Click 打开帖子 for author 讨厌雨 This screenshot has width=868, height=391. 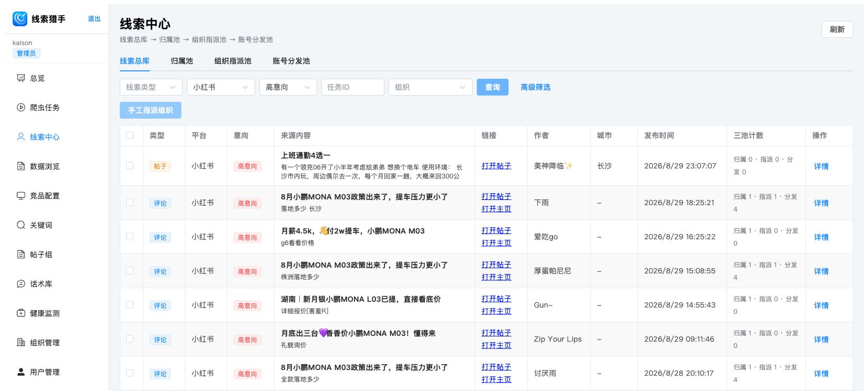pos(496,367)
